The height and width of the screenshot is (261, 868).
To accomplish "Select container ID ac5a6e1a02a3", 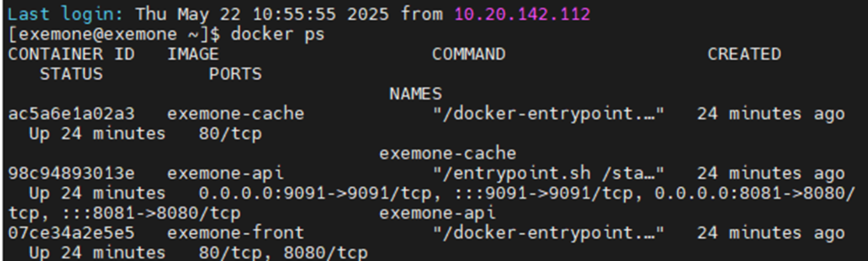I will pyautogui.click(x=71, y=114).
